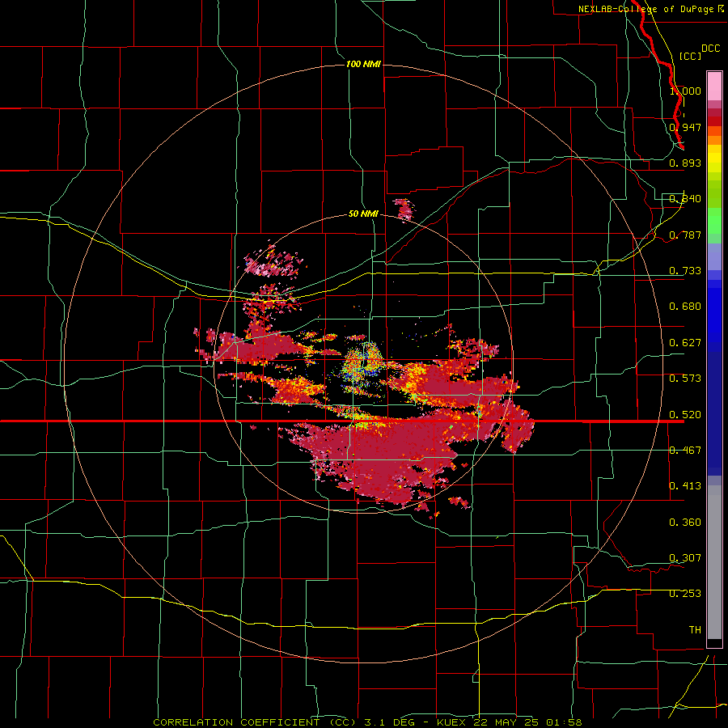728x728 pixels.
Task: Click the 0.307 scale value
Action: (x=685, y=558)
